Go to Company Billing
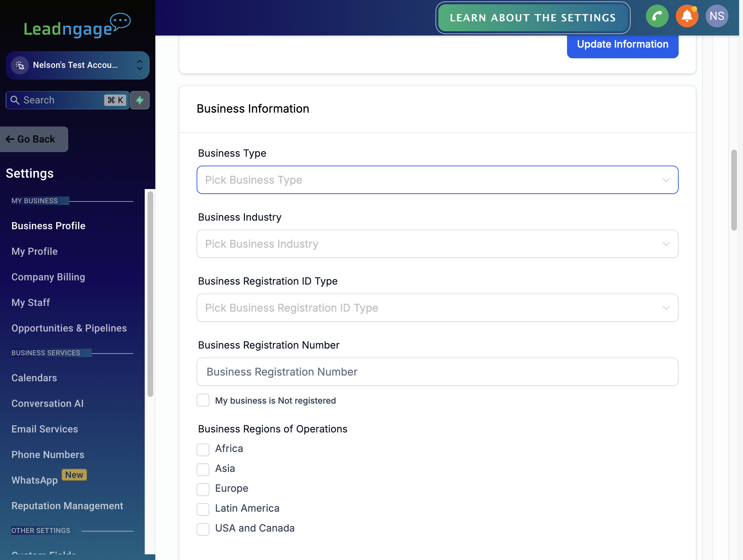Screen dimensions: 743x560 coord(48,277)
